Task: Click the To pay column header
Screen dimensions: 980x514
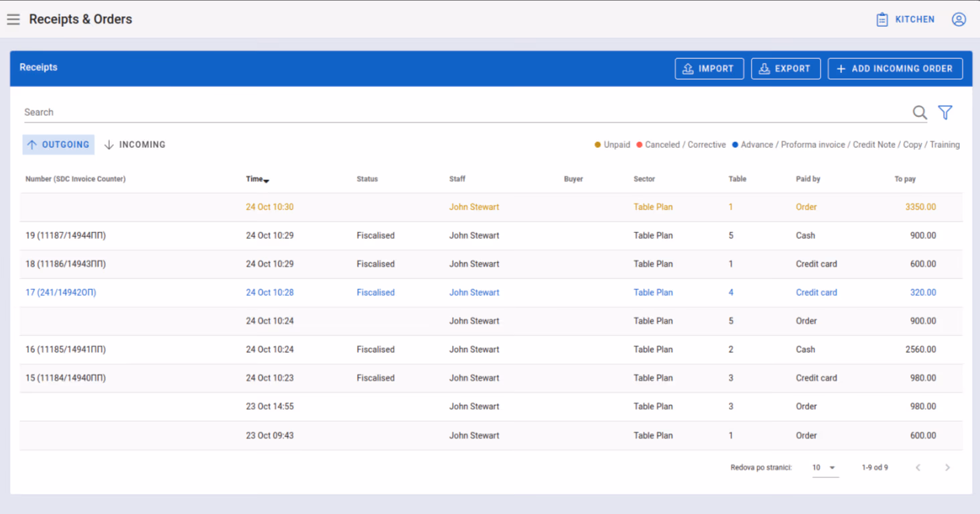Action: [x=905, y=179]
